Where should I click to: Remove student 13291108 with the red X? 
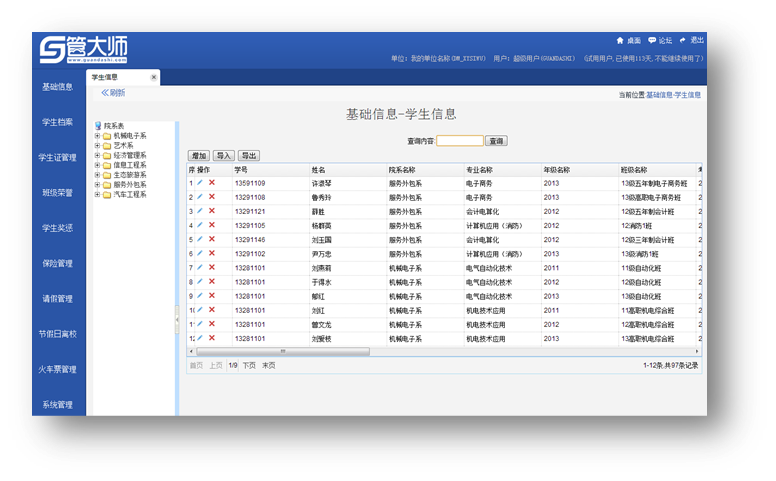pyautogui.click(x=212, y=197)
